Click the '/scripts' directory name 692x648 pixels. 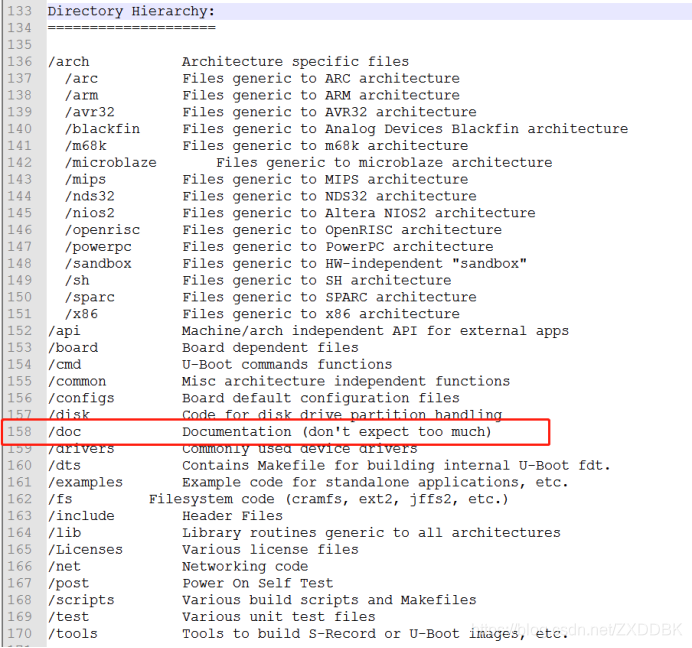(81, 600)
